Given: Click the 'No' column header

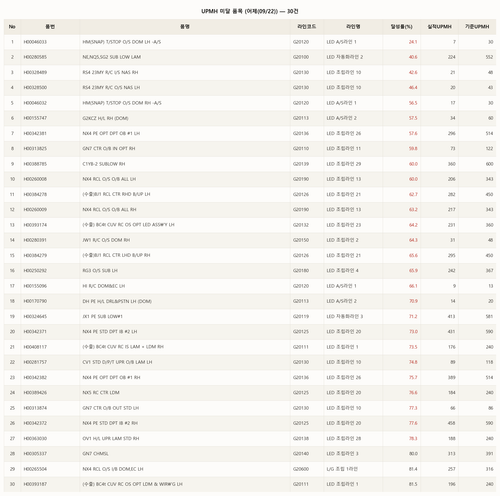Looking at the screenshot, I should [12, 27].
